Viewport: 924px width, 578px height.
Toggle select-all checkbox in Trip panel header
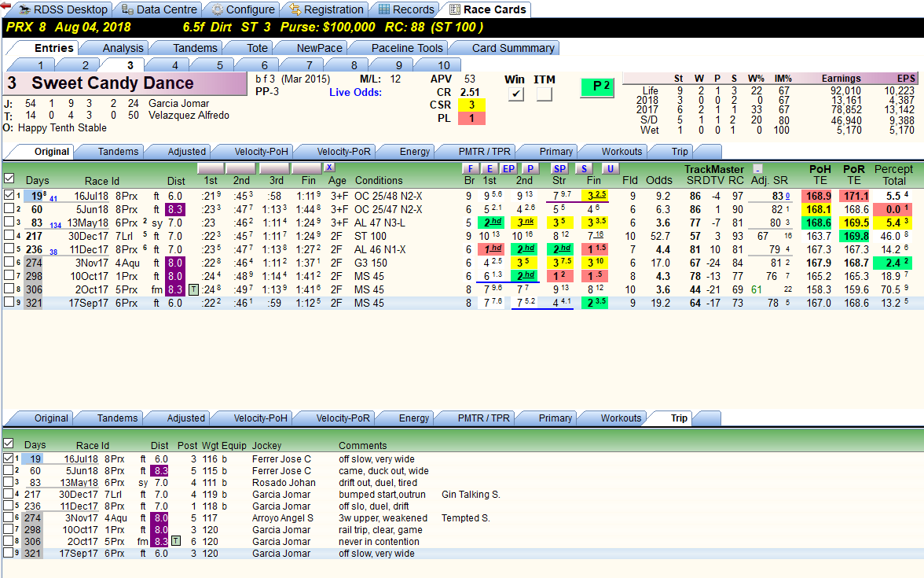coord(8,443)
